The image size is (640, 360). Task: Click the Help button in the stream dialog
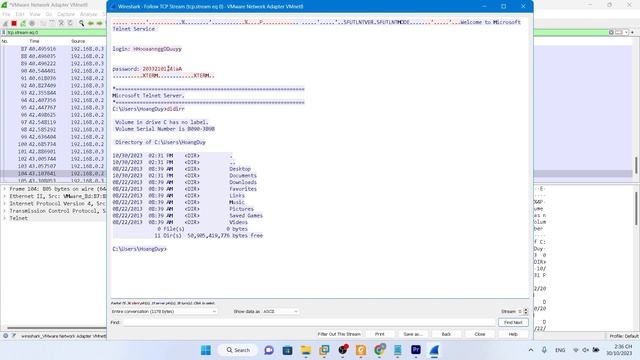tap(513, 334)
